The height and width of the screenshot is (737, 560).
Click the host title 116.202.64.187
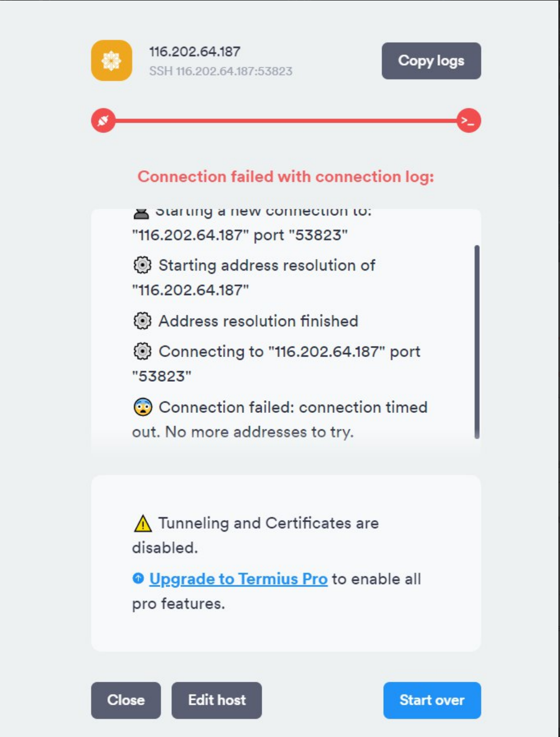coord(195,51)
